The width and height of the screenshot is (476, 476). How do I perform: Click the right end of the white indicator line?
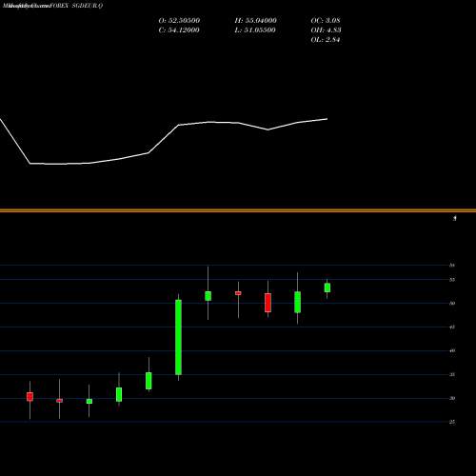click(x=327, y=119)
